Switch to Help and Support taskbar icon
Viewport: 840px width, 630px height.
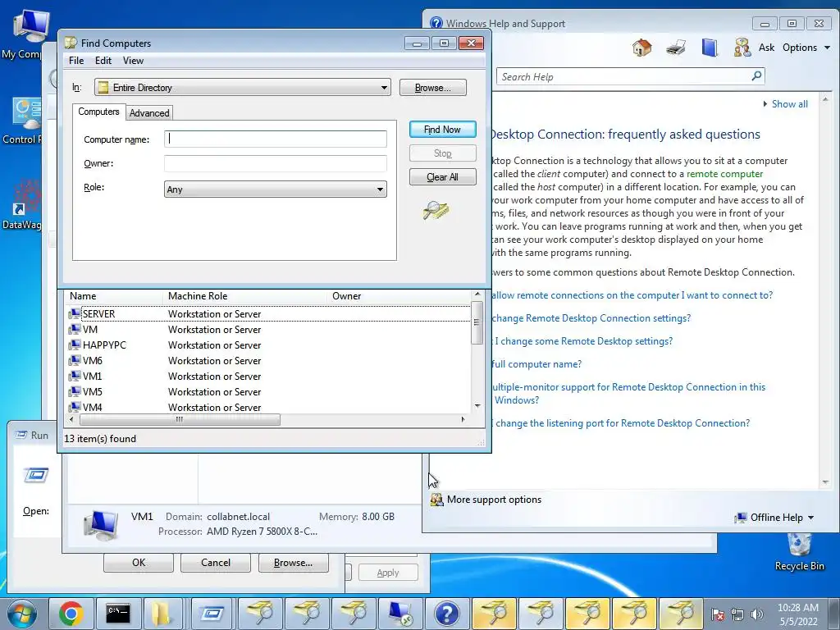point(447,614)
